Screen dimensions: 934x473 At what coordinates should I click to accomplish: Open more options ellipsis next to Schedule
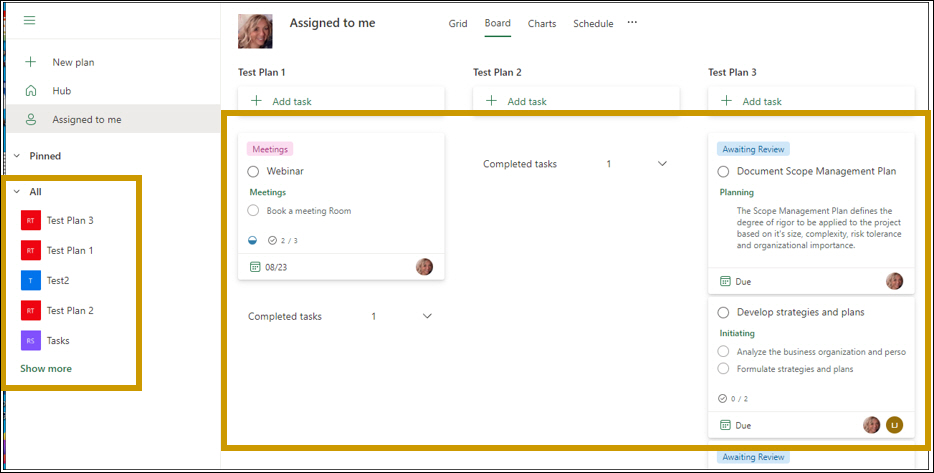coord(632,23)
